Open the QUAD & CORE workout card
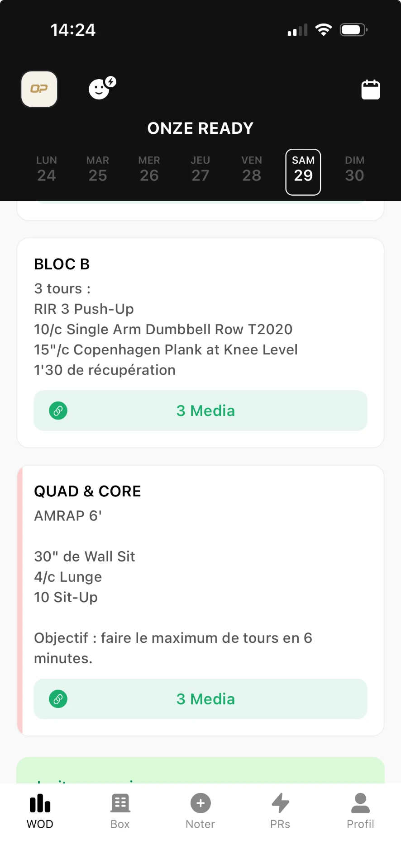This screenshot has width=401, height=868. tap(200, 600)
